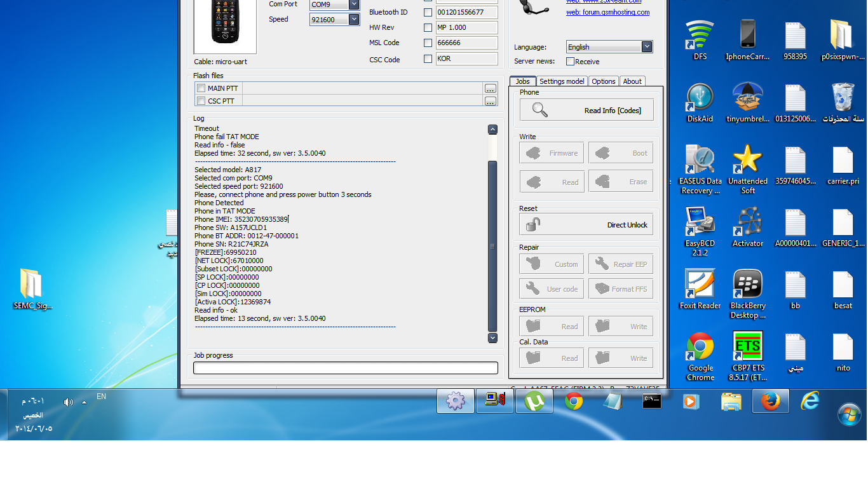Enable the MAIN PTT flash file checkbox
Screen dimensions: 868x488
point(201,88)
